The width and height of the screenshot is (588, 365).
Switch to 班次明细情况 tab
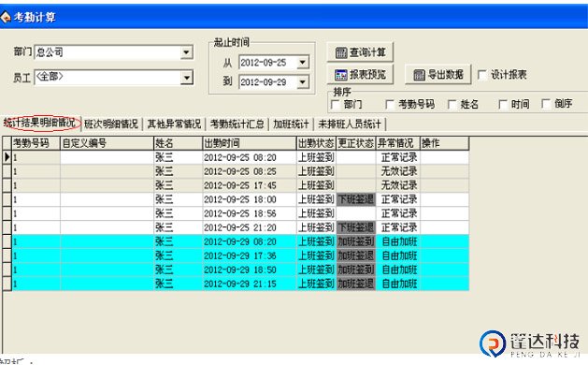pyautogui.click(x=111, y=124)
